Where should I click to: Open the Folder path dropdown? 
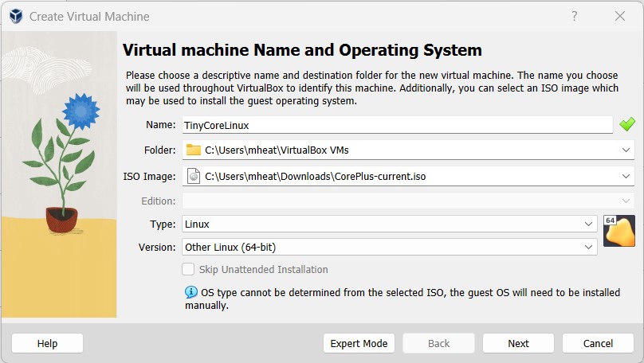point(626,150)
